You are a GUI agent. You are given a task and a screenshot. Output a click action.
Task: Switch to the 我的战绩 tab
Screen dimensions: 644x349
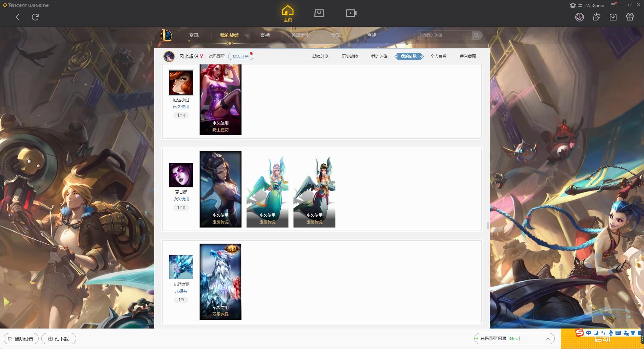point(229,35)
